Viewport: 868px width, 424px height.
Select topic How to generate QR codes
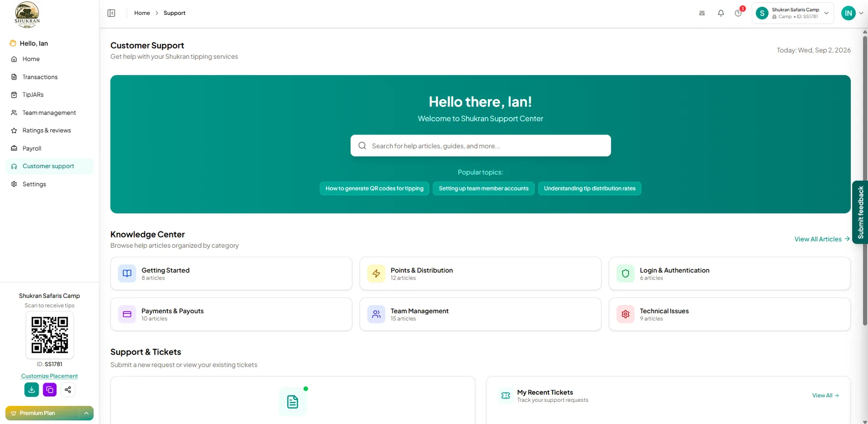(x=374, y=188)
